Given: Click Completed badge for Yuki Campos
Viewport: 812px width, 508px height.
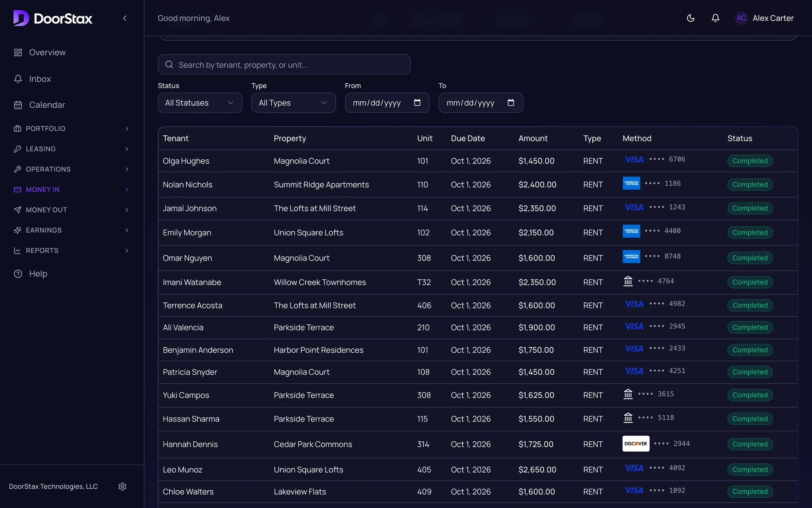Looking at the screenshot, I should (750, 395).
